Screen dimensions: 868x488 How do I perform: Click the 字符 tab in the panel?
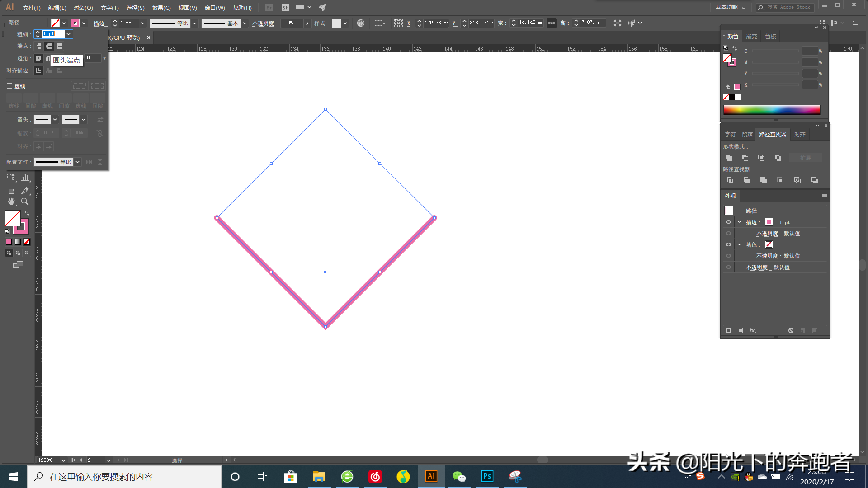tap(730, 134)
